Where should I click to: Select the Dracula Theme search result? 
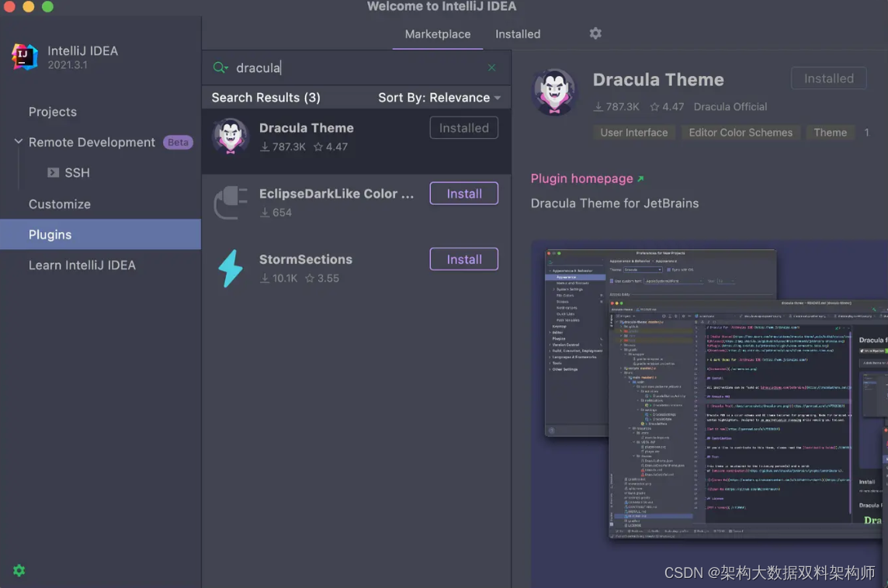356,141
